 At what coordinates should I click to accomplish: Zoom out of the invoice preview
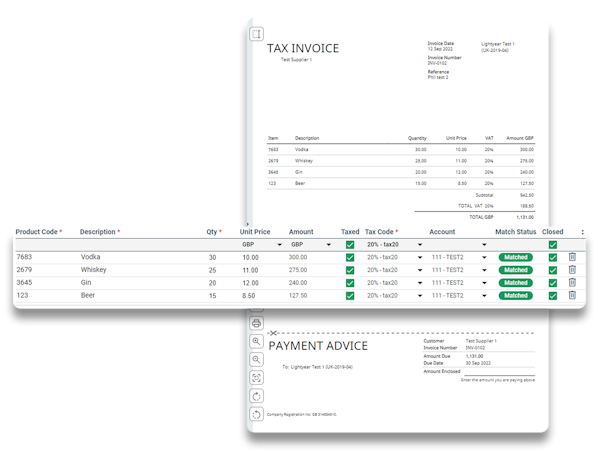pos(256,359)
